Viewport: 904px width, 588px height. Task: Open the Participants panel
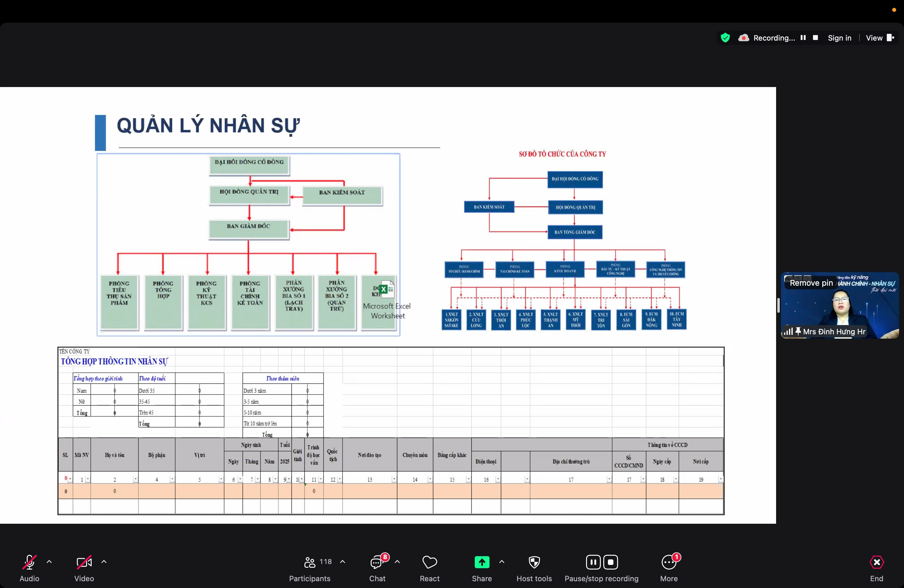(310, 562)
